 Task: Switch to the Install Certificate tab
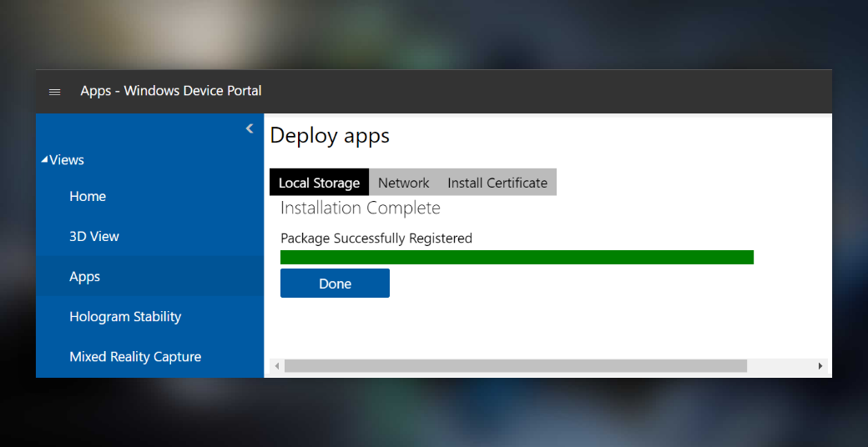pos(497,183)
